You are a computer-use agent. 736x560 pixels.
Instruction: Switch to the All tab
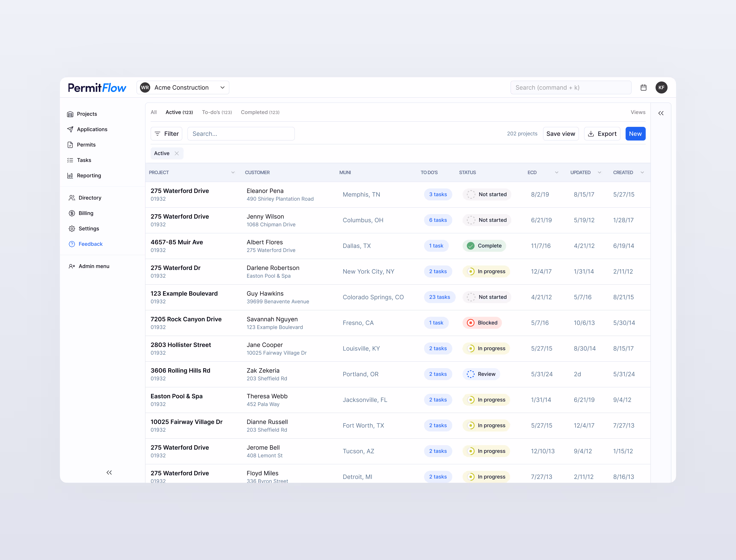click(153, 112)
